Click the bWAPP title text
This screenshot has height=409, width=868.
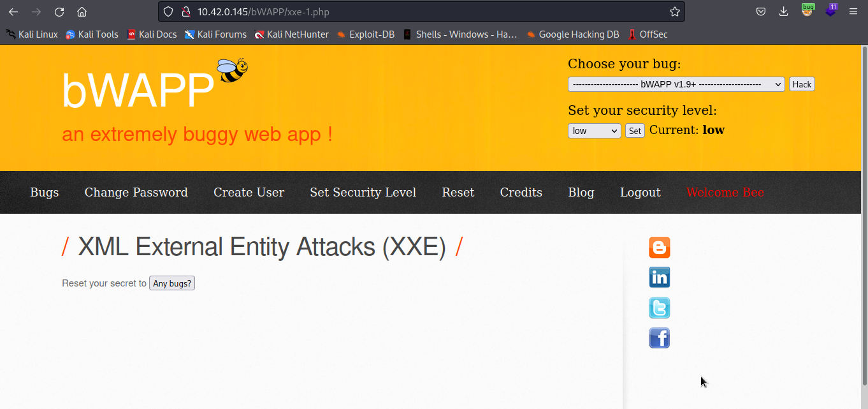click(x=138, y=91)
